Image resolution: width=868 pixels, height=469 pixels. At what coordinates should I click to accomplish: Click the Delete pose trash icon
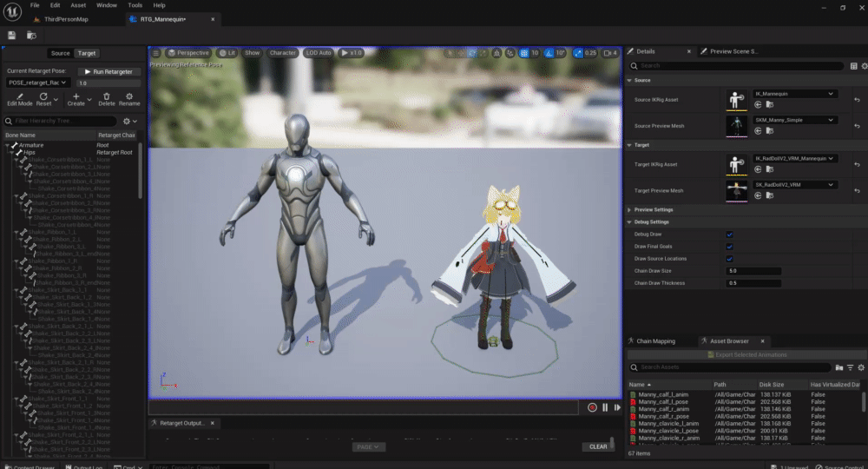tap(106, 96)
